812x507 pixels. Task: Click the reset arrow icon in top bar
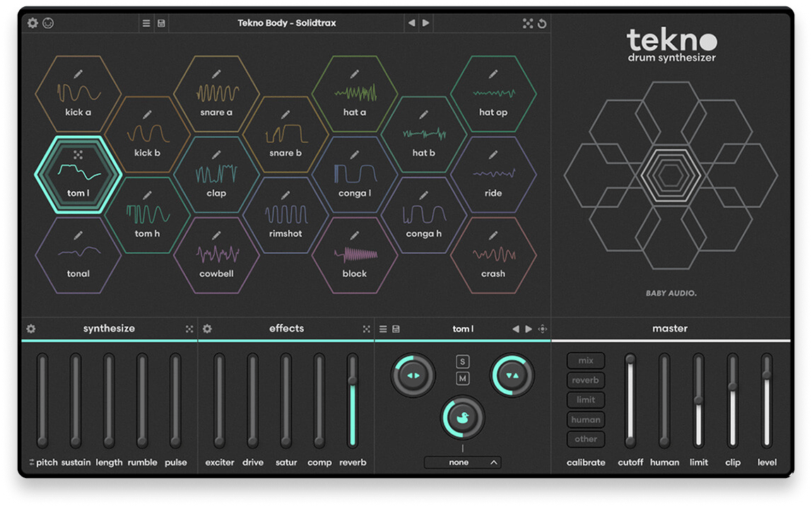(x=542, y=23)
